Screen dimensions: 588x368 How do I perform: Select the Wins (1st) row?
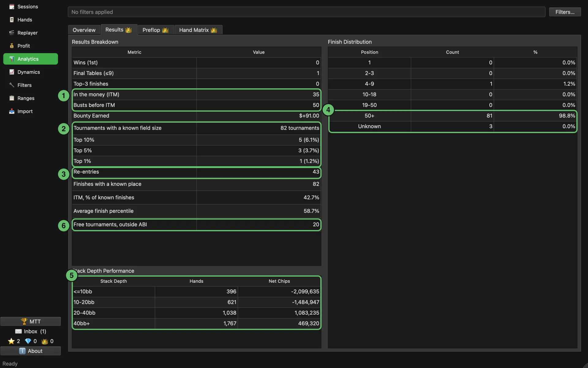pos(196,63)
